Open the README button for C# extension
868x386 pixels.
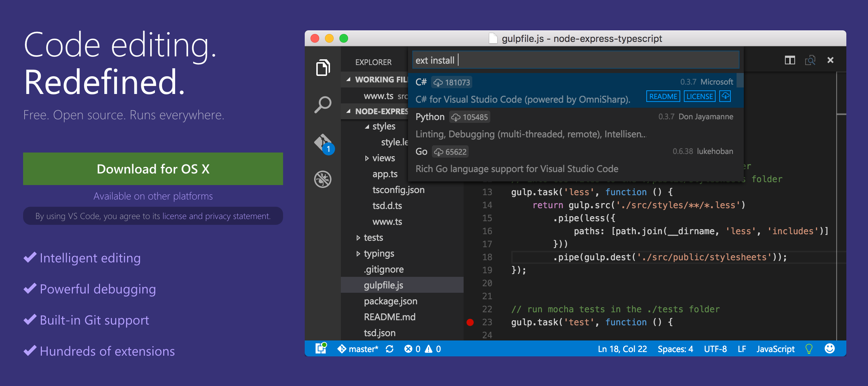663,96
